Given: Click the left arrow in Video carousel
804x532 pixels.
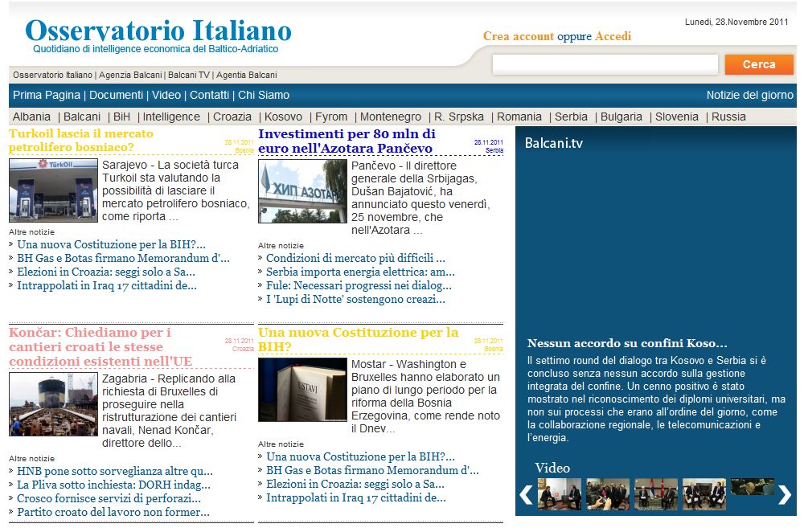Looking at the screenshot, I should click(x=526, y=495).
